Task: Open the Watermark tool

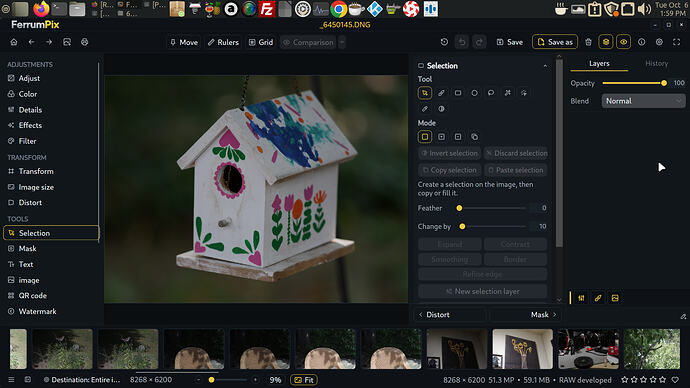Action: click(x=51, y=311)
